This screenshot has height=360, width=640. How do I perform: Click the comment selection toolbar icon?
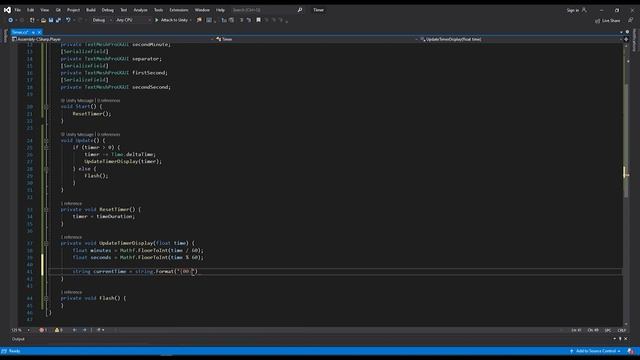(241, 20)
